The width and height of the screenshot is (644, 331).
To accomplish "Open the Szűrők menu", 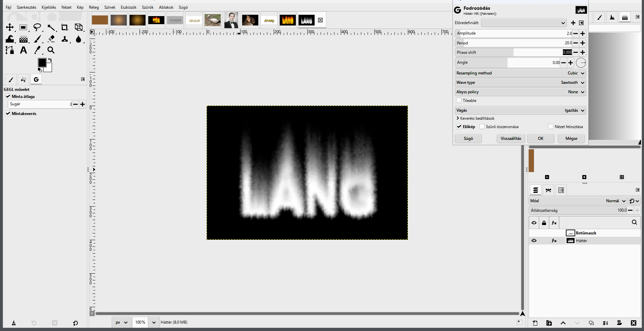I will tap(148, 7).
